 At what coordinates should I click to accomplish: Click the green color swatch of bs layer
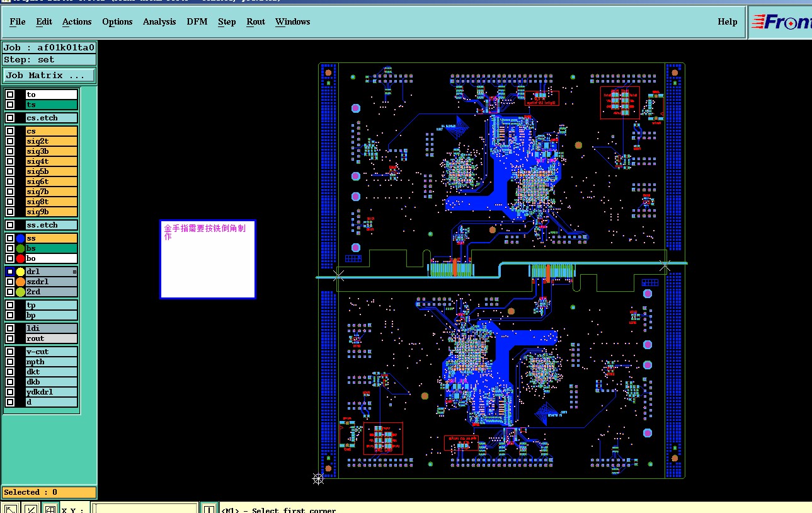[20, 248]
